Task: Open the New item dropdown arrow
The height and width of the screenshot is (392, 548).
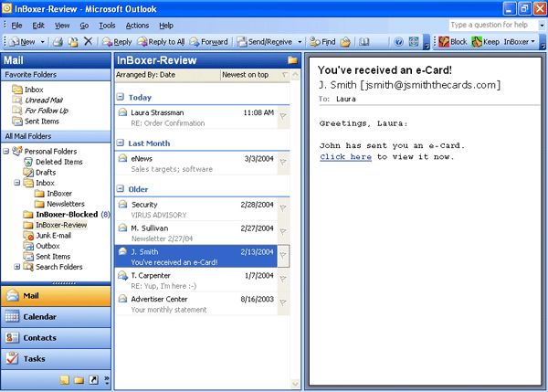Action: [x=42, y=42]
